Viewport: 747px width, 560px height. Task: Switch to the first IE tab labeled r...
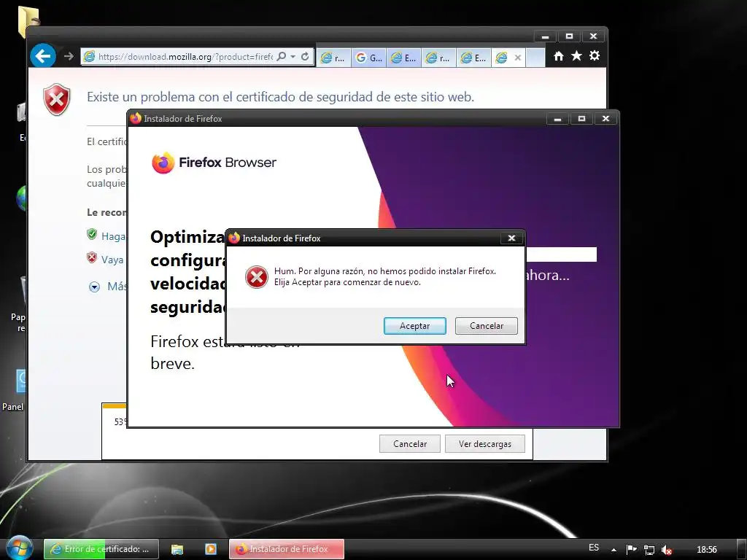pyautogui.click(x=333, y=58)
